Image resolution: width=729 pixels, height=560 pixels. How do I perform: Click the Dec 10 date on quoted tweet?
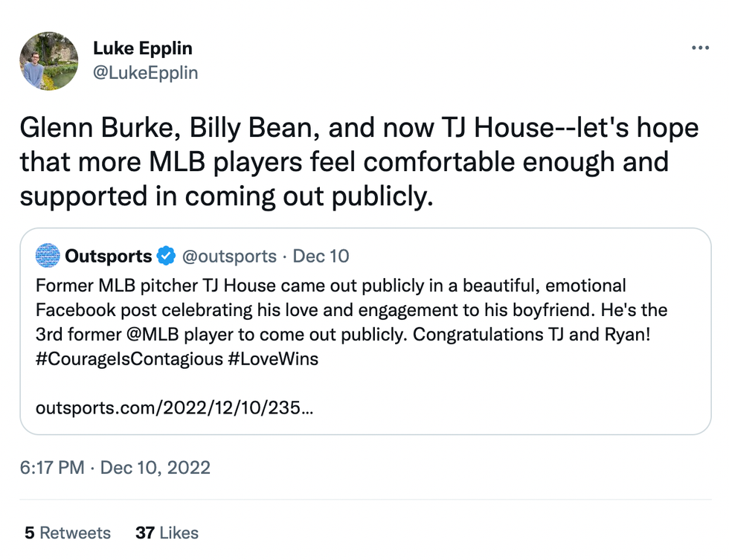click(x=321, y=257)
